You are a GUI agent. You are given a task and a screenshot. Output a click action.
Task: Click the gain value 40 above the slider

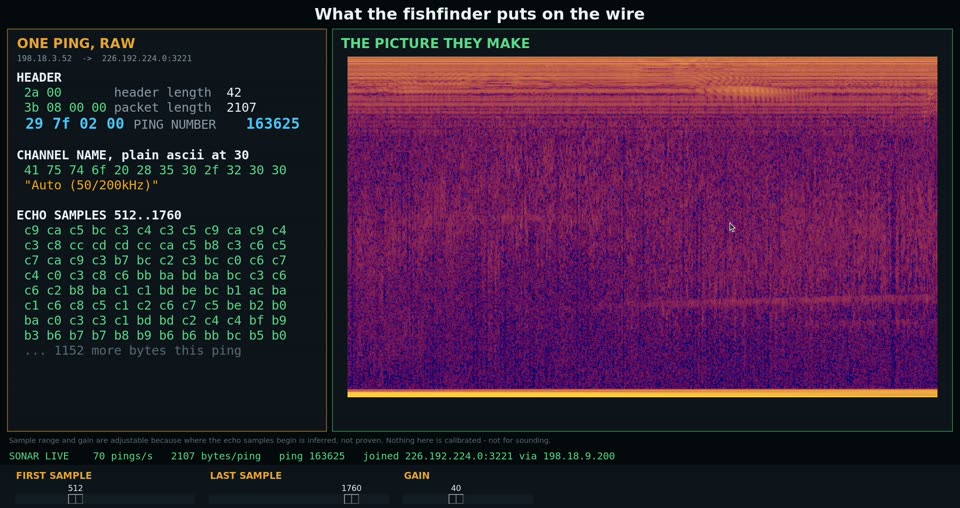(x=456, y=488)
